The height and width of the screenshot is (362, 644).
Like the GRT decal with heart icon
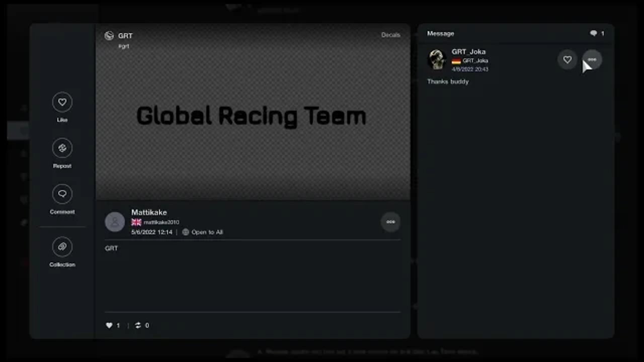point(62,103)
